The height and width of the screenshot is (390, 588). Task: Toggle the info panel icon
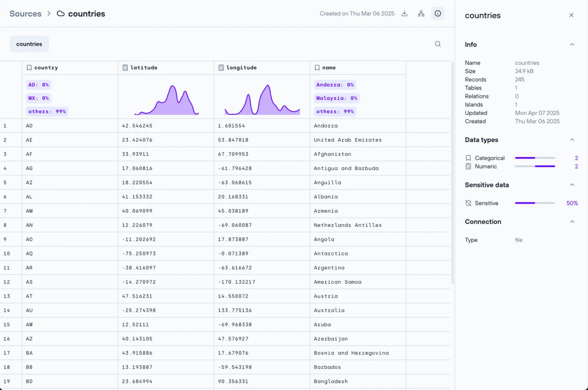point(438,14)
